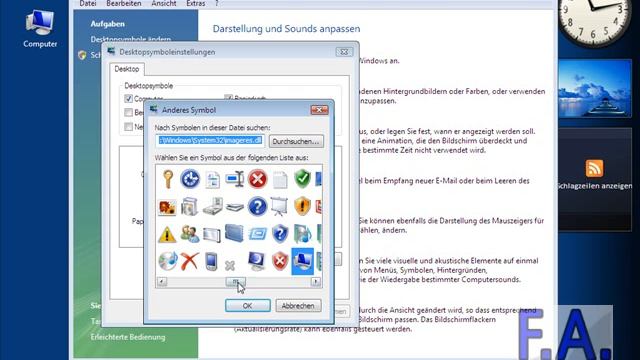Select the highlighted computer monitor icon
Image resolution: width=640 pixels, height=360 pixels.
coord(302,261)
